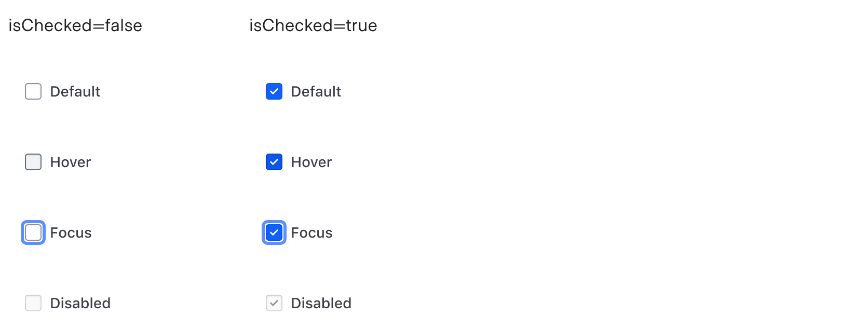Screen dimensions: 868x330
Task: Select the Default label in the checked column
Action: pos(315,91)
